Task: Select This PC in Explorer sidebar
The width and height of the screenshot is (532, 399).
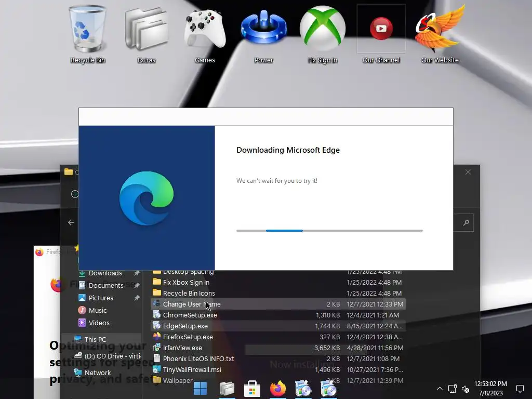Action: pyautogui.click(x=96, y=339)
